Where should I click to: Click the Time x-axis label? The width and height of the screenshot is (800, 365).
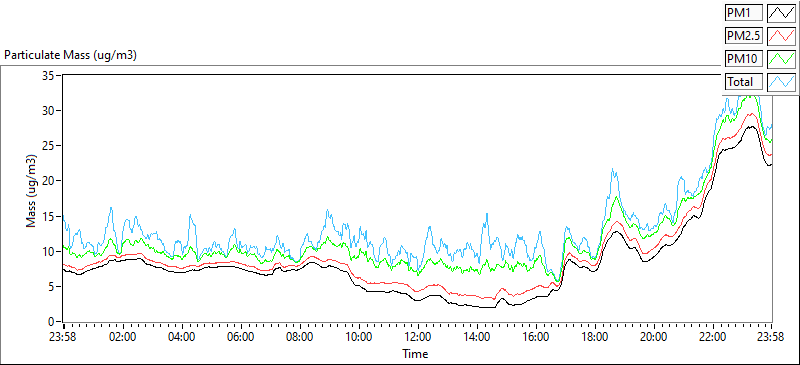click(415, 353)
